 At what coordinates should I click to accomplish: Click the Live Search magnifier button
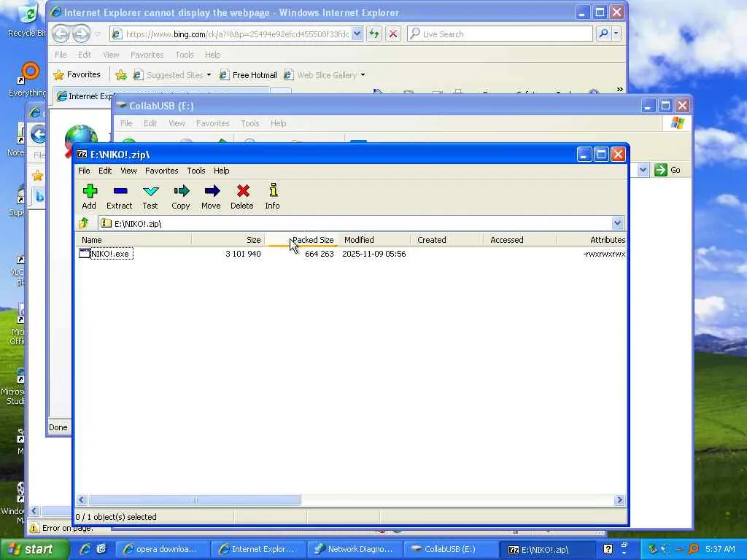tap(603, 34)
